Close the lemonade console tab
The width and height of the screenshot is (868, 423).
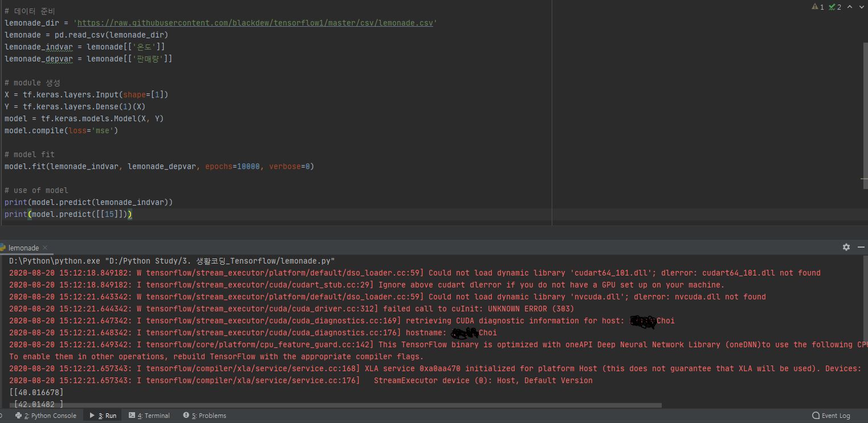pyautogui.click(x=44, y=248)
